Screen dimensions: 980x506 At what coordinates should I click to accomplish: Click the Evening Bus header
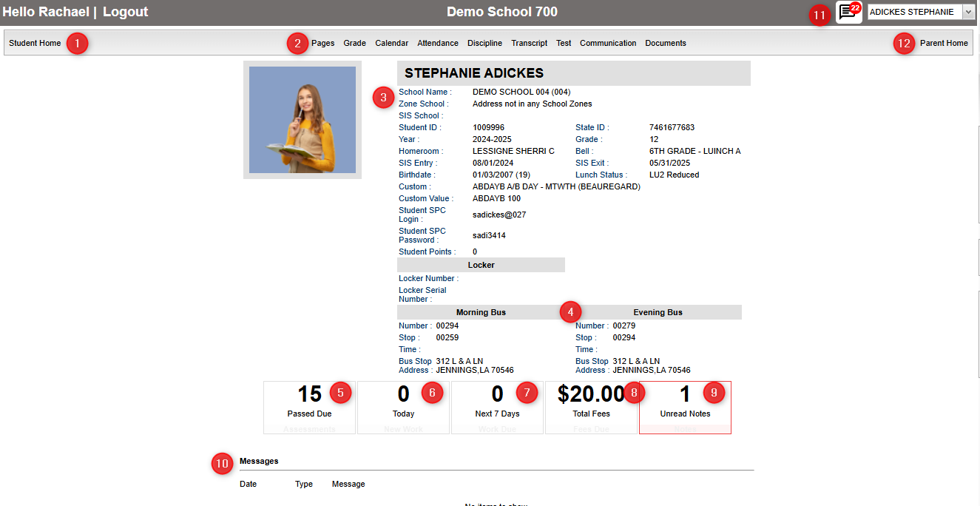(x=658, y=312)
